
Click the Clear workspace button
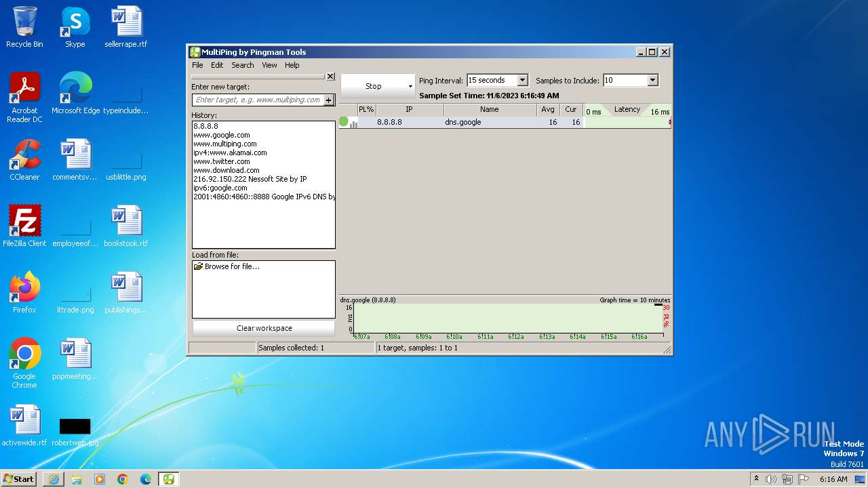coord(264,328)
